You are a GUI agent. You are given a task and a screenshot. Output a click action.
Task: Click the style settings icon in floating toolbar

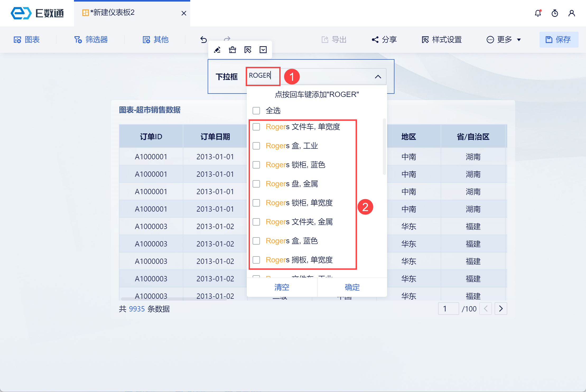point(248,50)
